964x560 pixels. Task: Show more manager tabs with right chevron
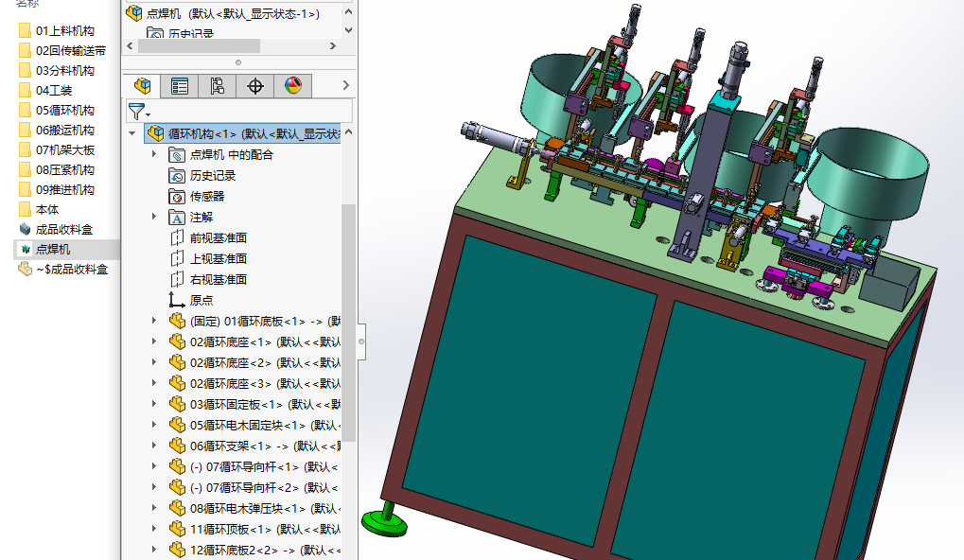pos(345,85)
